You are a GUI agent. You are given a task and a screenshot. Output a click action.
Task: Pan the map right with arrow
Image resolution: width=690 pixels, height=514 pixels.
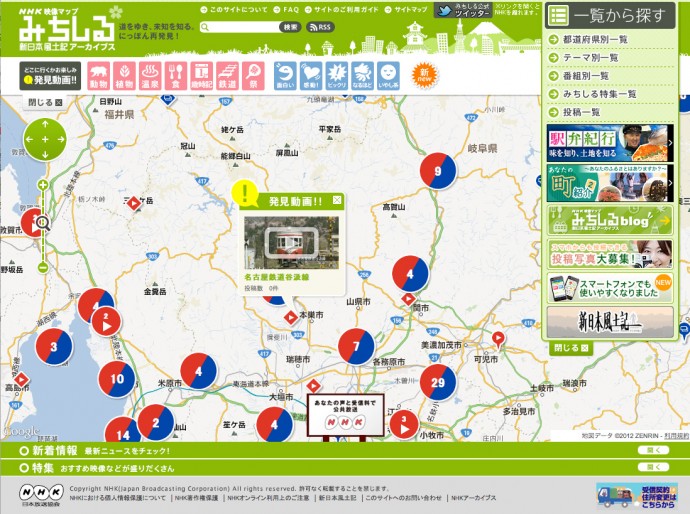coord(60,140)
